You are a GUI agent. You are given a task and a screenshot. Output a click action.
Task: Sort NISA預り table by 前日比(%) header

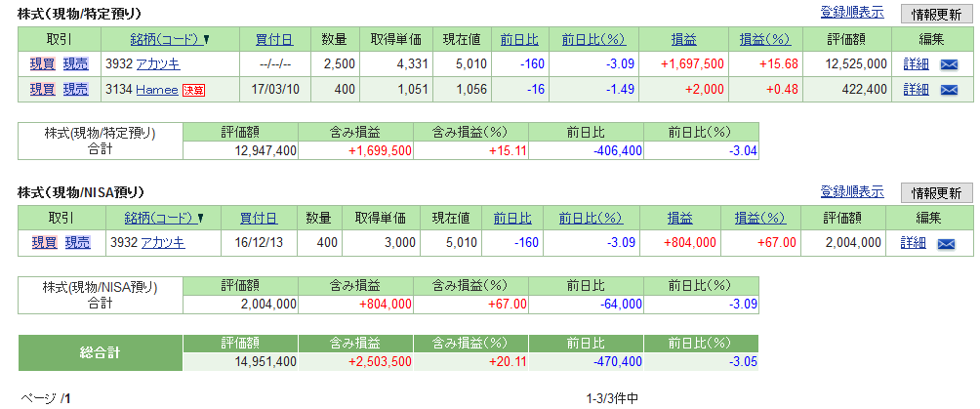coord(591,219)
